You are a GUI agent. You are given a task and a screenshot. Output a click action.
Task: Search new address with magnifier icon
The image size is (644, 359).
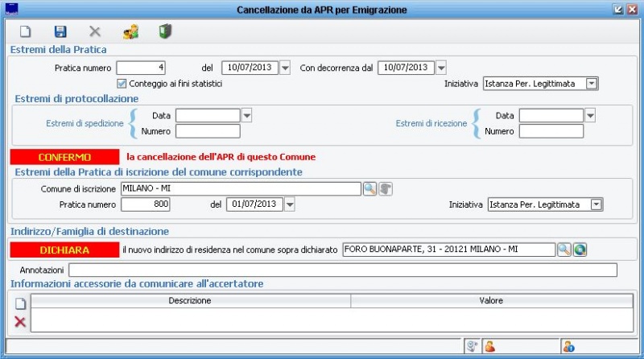click(564, 250)
